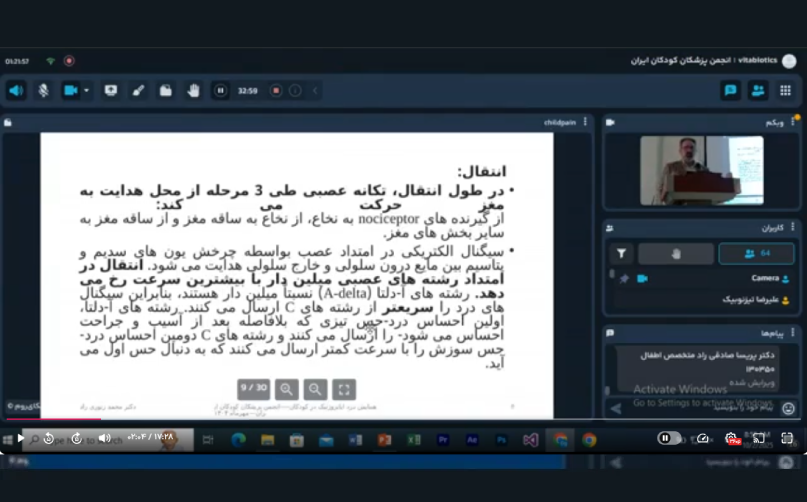
Task: Zoom out on the slide
Action: point(315,389)
